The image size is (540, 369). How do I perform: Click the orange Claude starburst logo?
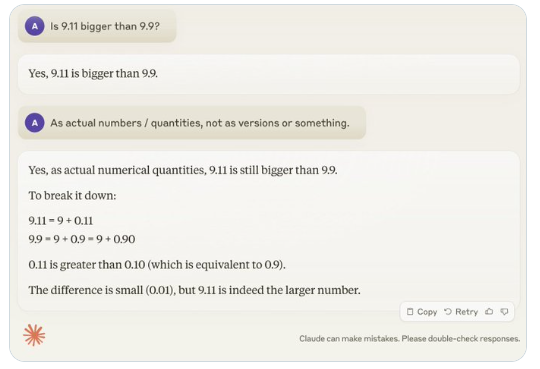click(x=34, y=335)
